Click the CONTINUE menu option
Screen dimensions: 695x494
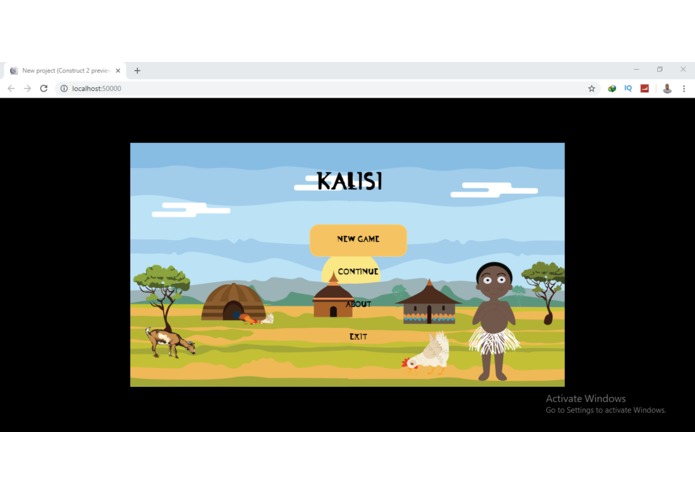point(358,271)
